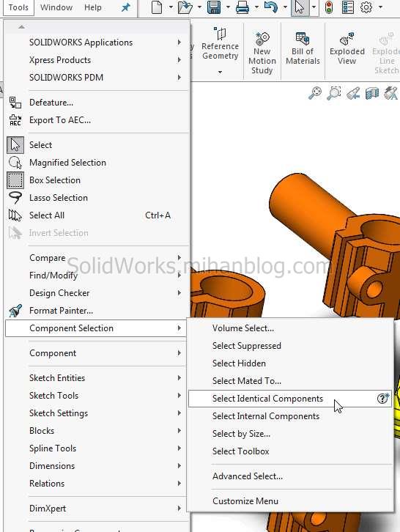Choose Select Internal Components
This screenshot has width=400, height=532.
[290, 416]
